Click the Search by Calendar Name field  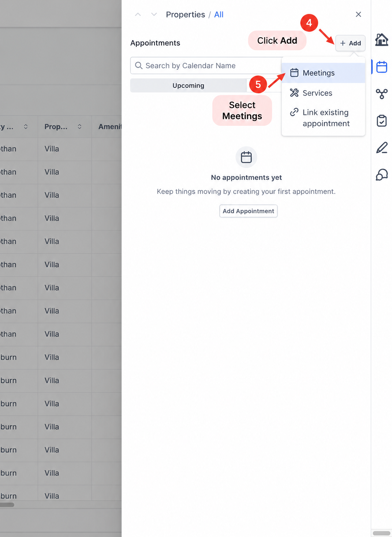tap(206, 65)
